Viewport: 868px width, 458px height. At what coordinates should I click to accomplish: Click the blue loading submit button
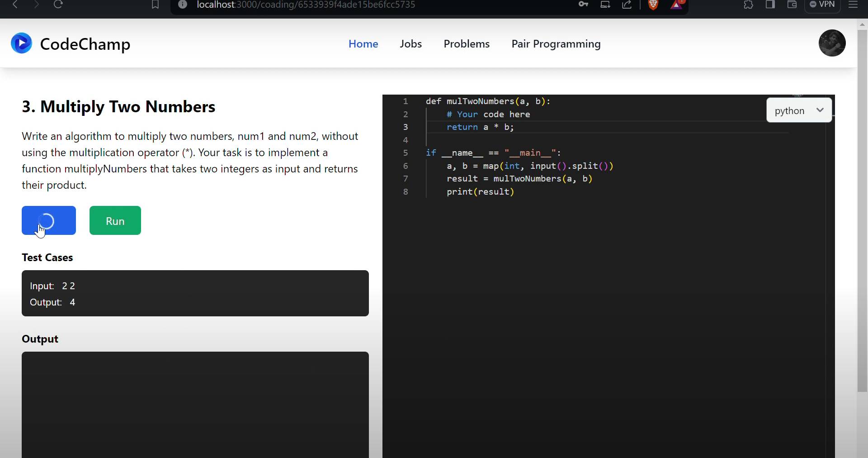click(x=49, y=220)
